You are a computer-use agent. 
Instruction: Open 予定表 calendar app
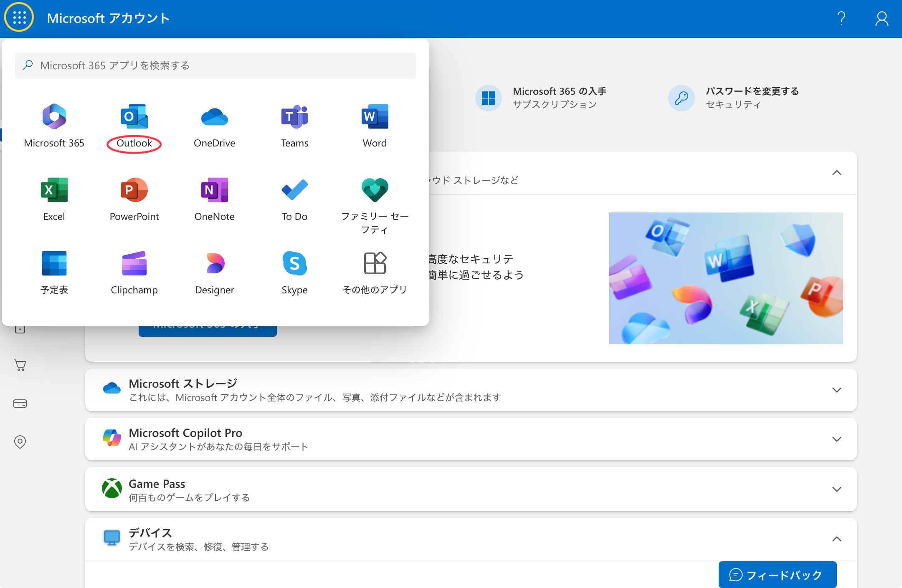pyautogui.click(x=54, y=273)
